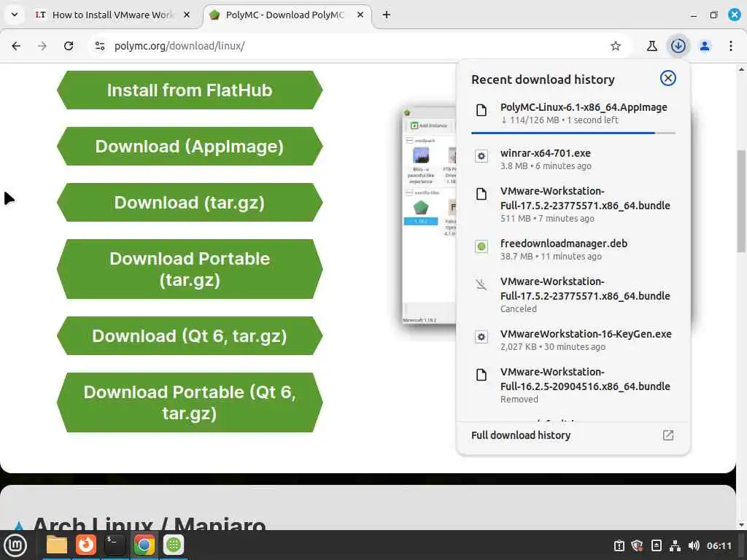
Task: Open the network connection tray icon
Action: [x=675, y=545]
